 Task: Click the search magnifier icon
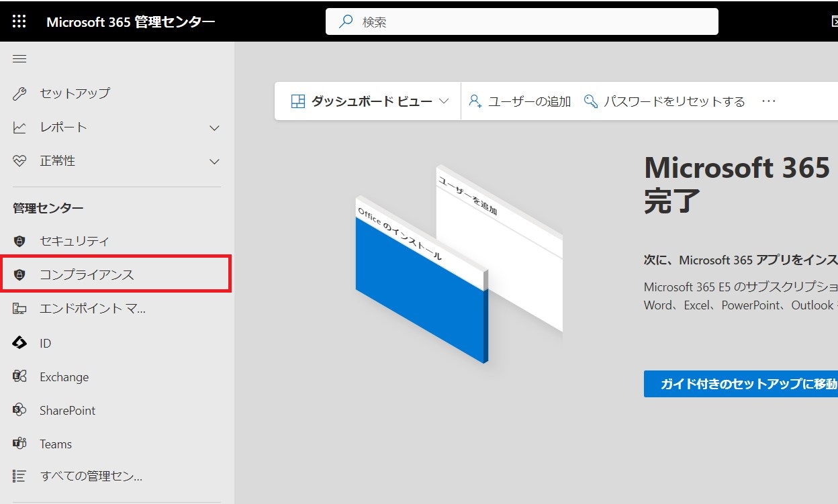tap(346, 21)
